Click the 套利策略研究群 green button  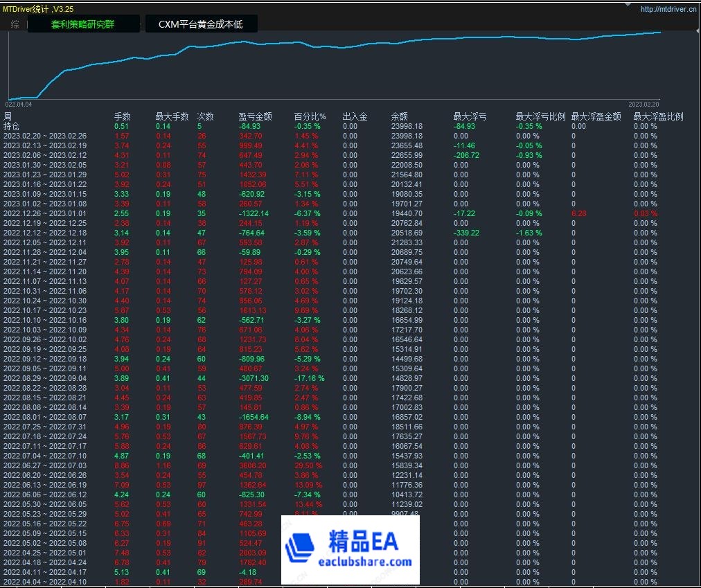[x=83, y=24]
